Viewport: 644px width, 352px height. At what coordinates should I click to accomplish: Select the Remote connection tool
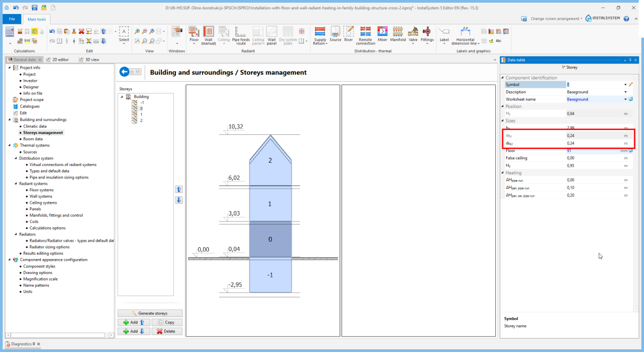coord(365,33)
